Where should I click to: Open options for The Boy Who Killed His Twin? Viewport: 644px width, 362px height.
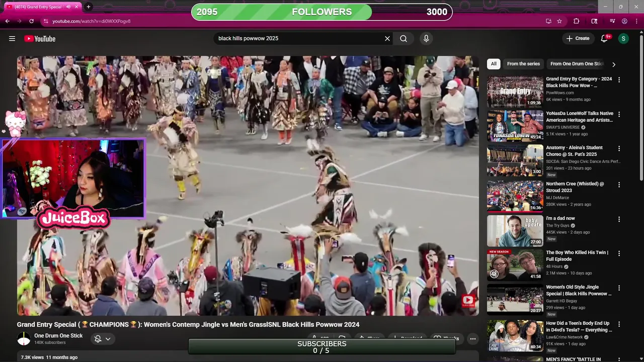click(x=619, y=253)
